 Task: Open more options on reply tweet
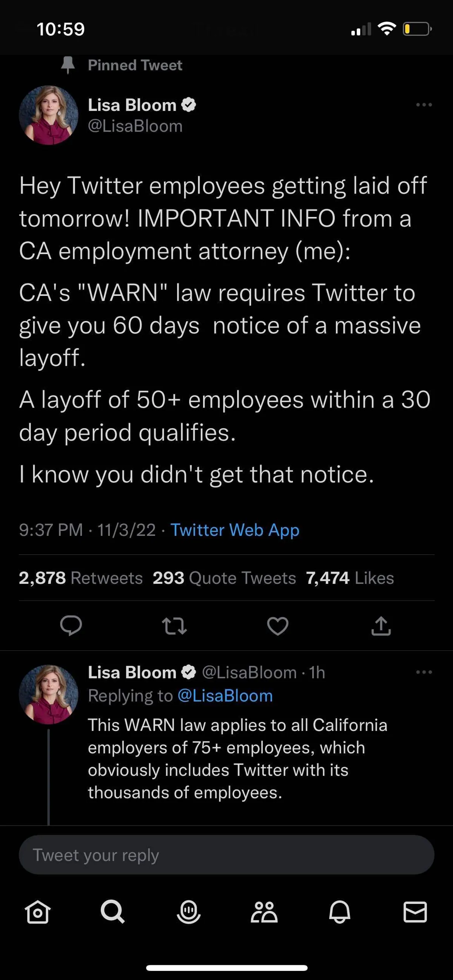424,672
